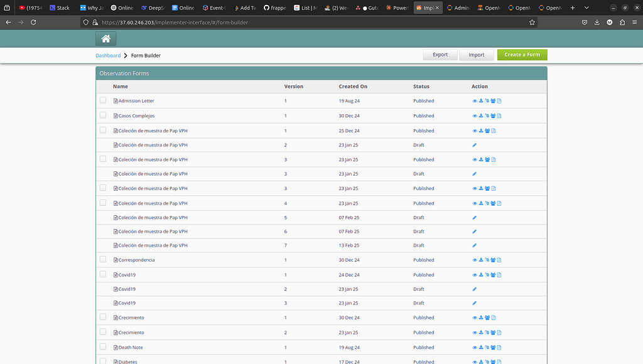Check the Admission Letter row checkbox

[x=103, y=100]
